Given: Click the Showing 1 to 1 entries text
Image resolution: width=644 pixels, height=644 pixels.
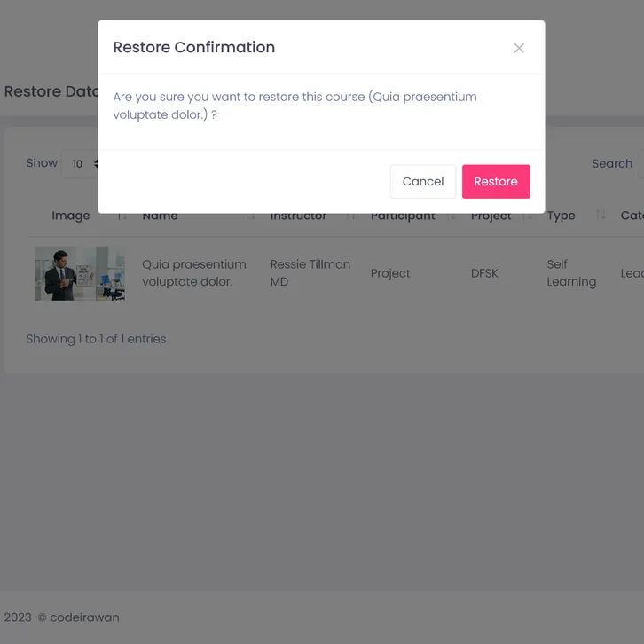Looking at the screenshot, I should [96, 339].
